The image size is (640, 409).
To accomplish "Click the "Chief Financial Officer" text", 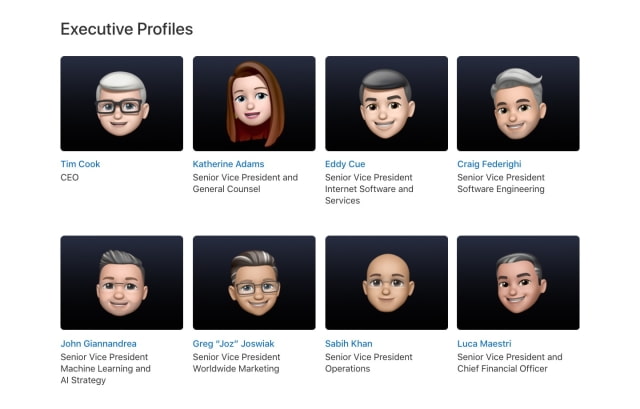I will [x=502, y=369].
